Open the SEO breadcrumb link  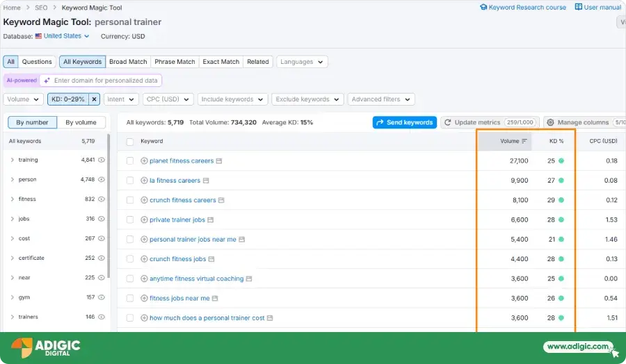[41, 8]
